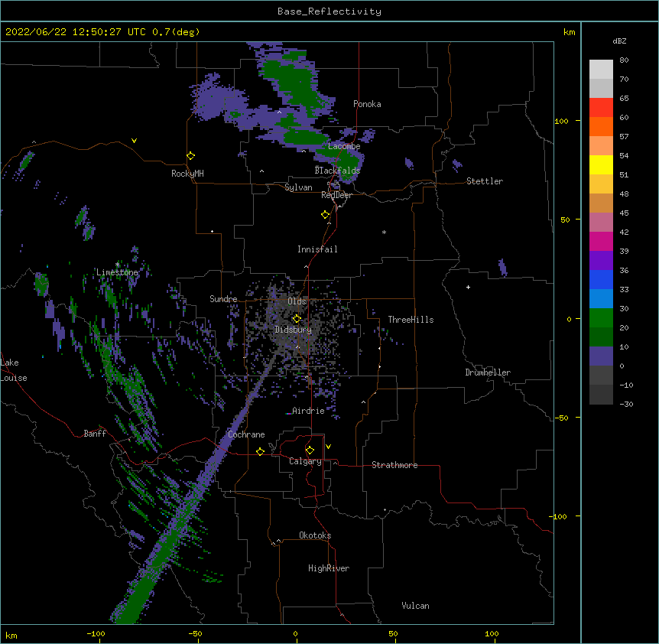Viewport: 659px width, 644px height.
Task: Click the Airdrie label
Action: pyautogui.click(x=308, y=411)
